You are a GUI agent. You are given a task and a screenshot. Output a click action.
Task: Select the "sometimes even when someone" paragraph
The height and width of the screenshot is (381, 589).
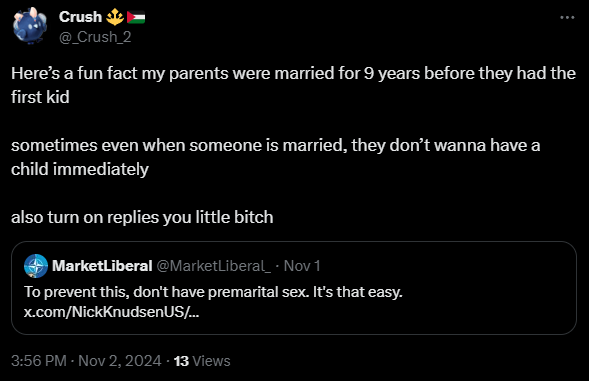coord(276,157)
